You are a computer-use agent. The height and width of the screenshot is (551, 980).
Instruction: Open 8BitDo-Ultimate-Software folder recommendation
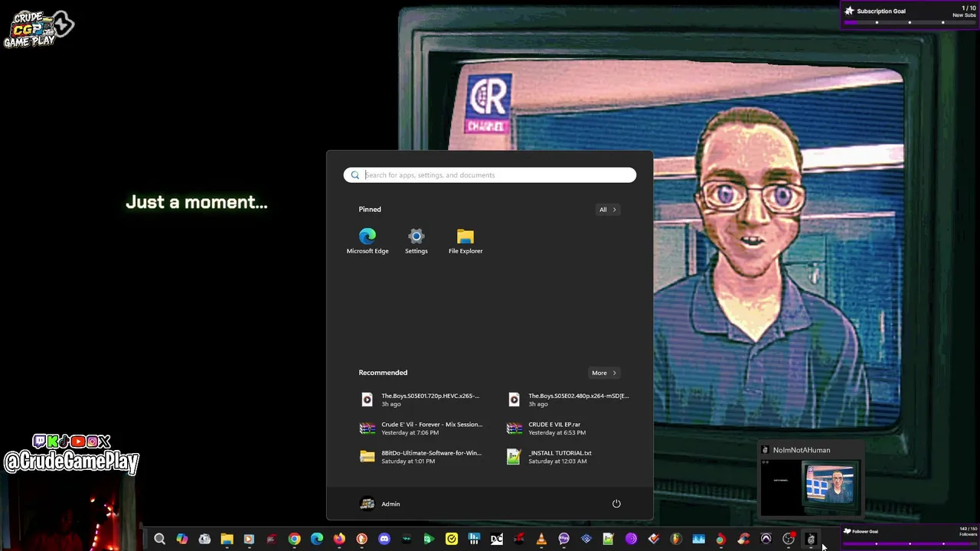tap(420, 457)
